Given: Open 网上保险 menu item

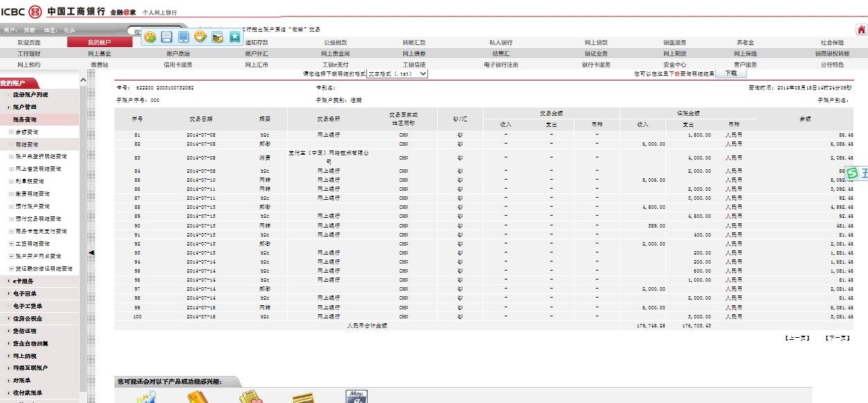Looking at the screenshot, I should 745,53.
